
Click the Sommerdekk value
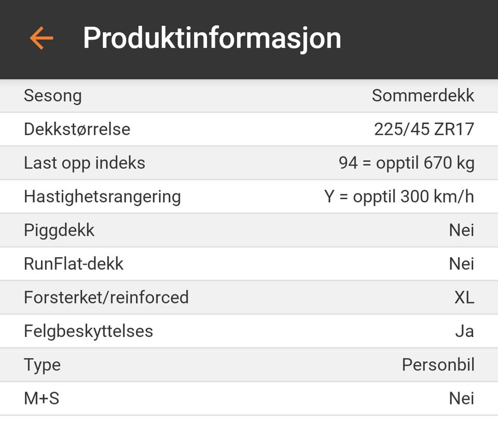[423, 96]
